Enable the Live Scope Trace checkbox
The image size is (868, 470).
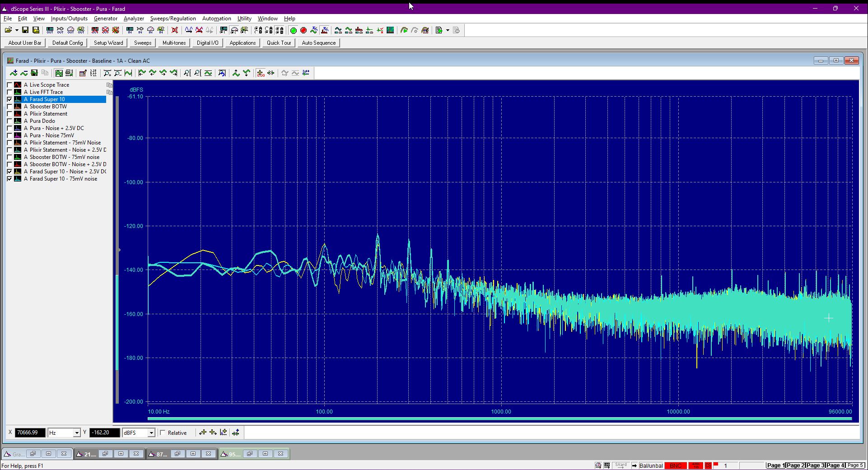pyautogui.click(x=9, y=85)
